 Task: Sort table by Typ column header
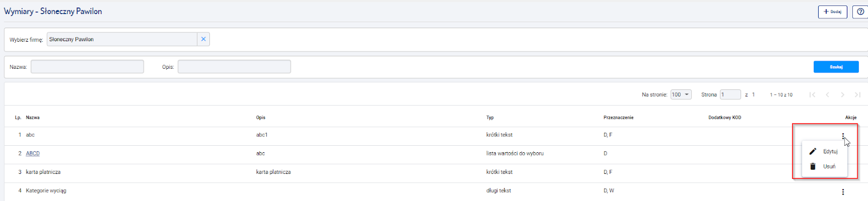[490, 118]
